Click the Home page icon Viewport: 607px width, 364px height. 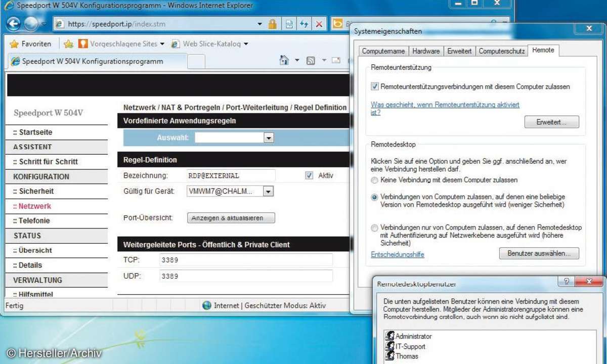284,60
